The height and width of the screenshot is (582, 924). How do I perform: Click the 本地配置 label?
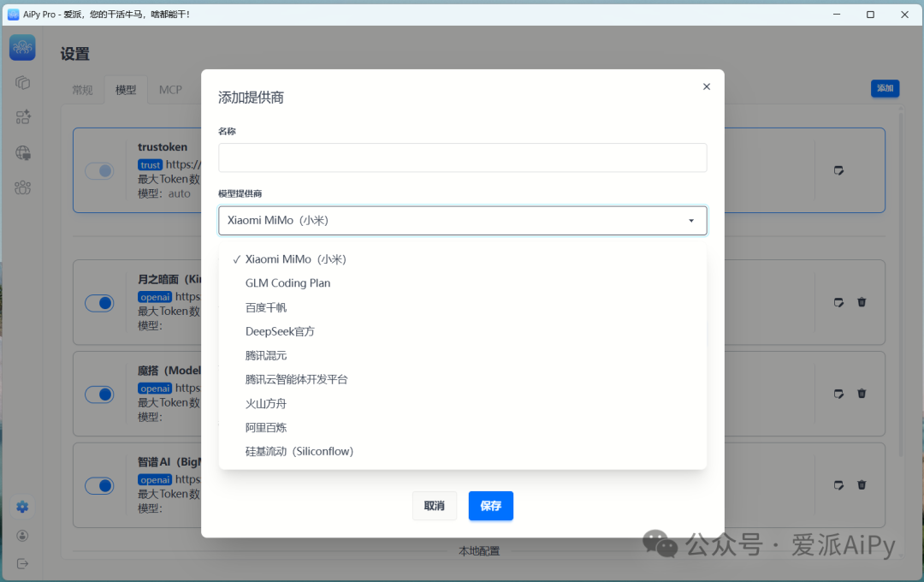pyautogui.click(x=479, y=551)
